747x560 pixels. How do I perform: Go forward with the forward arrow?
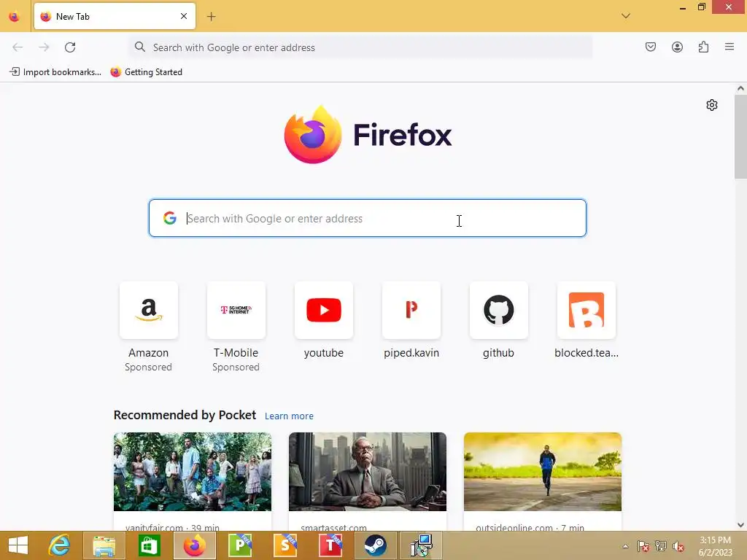pyautogui.click(x=44, y=47)
